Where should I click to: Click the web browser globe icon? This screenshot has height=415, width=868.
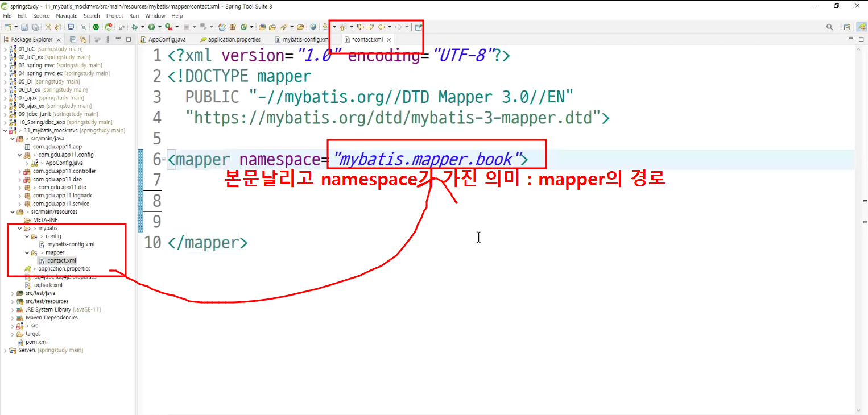314,27
